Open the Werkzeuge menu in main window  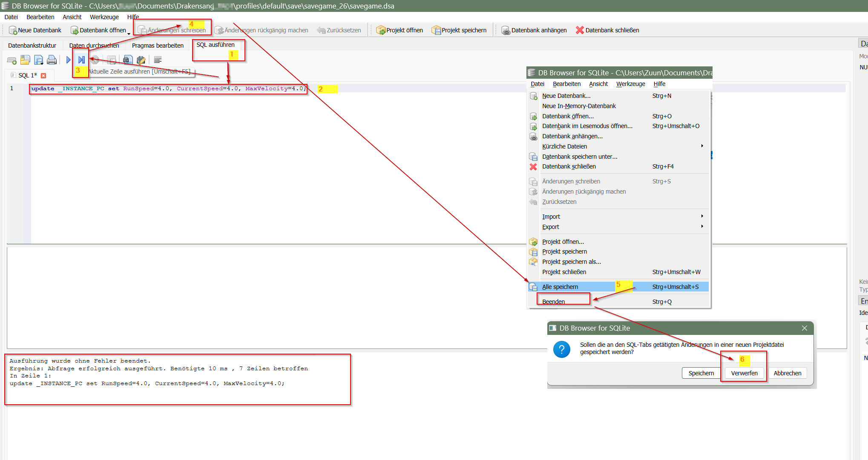(104, 17)
